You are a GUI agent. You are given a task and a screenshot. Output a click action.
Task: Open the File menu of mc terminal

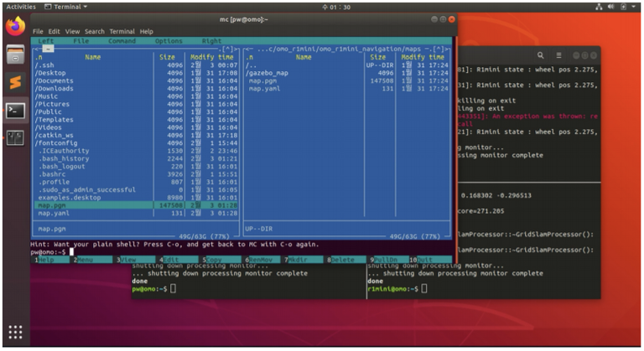(38, 31)
